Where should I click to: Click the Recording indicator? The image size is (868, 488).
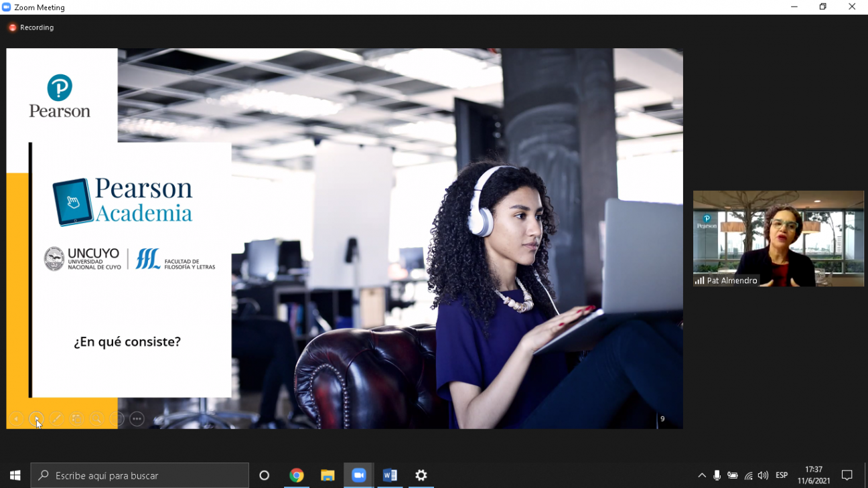pos(31,27)
